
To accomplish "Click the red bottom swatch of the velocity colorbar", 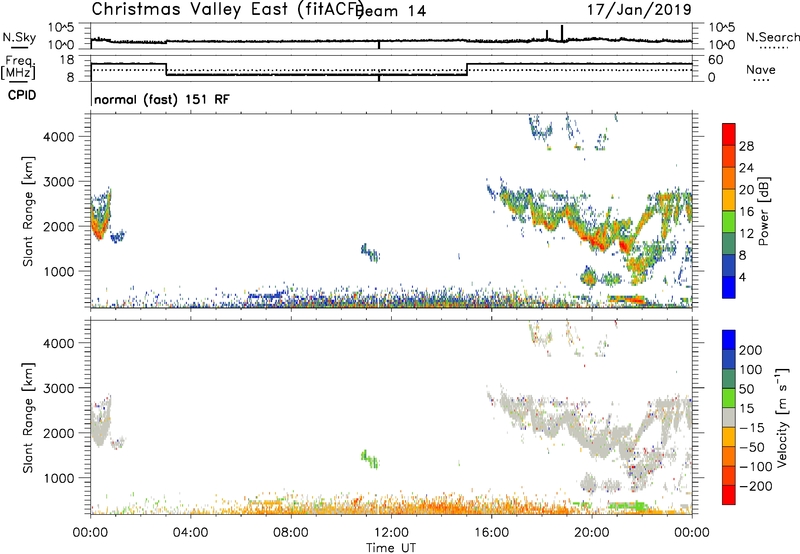I will coord(729,495).
